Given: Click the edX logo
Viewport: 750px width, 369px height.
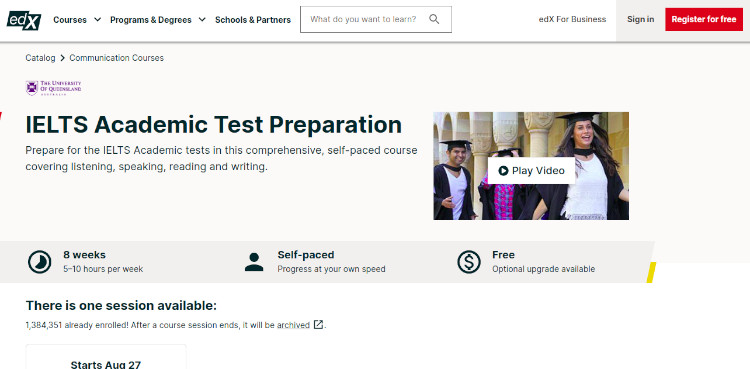Looking at the screenshot, I should pos(23,20).
